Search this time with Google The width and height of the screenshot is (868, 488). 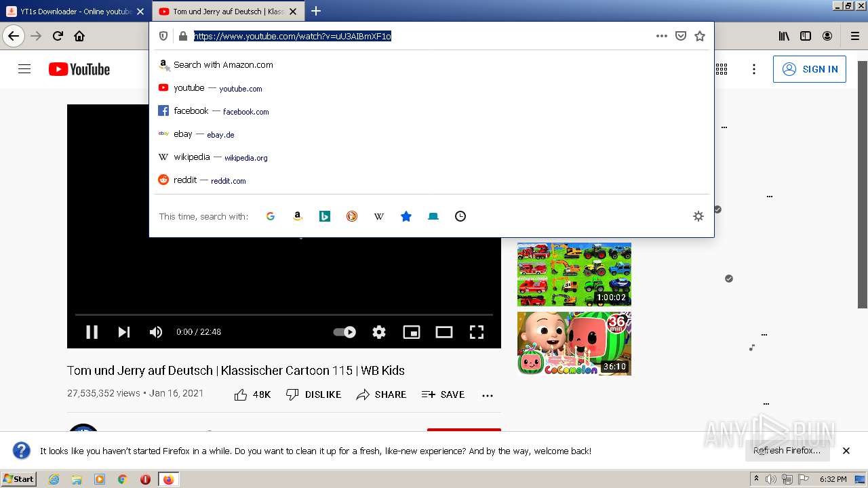(271, 216)
